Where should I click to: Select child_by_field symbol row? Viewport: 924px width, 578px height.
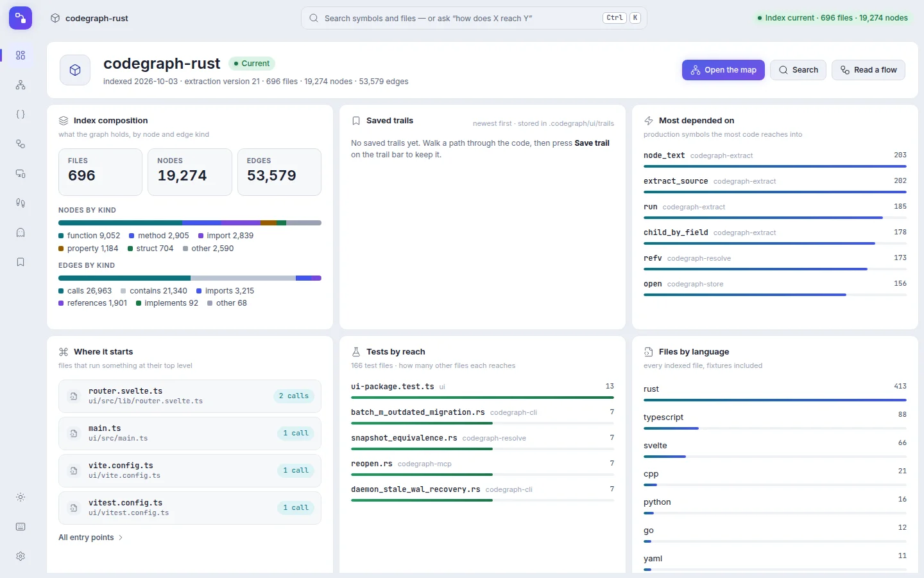tap(775, 238)
